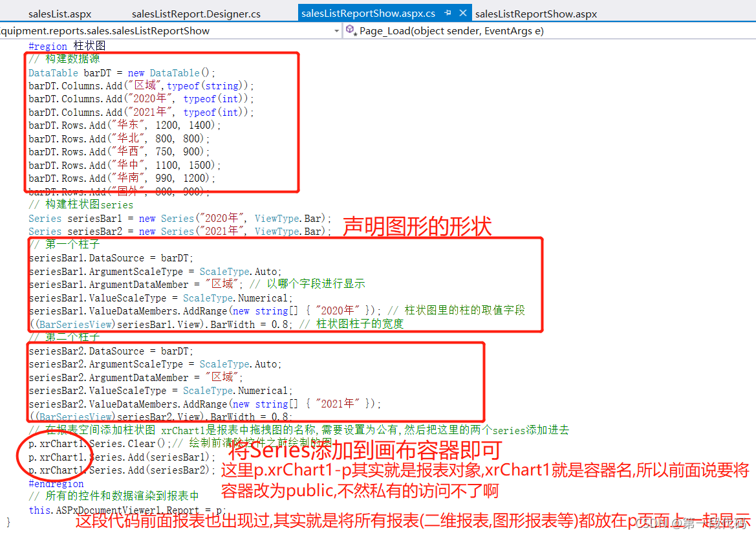Click the Series seriesBar1 declaration line
The width and height of the screenshot is (756, 535).
point(179,218)
